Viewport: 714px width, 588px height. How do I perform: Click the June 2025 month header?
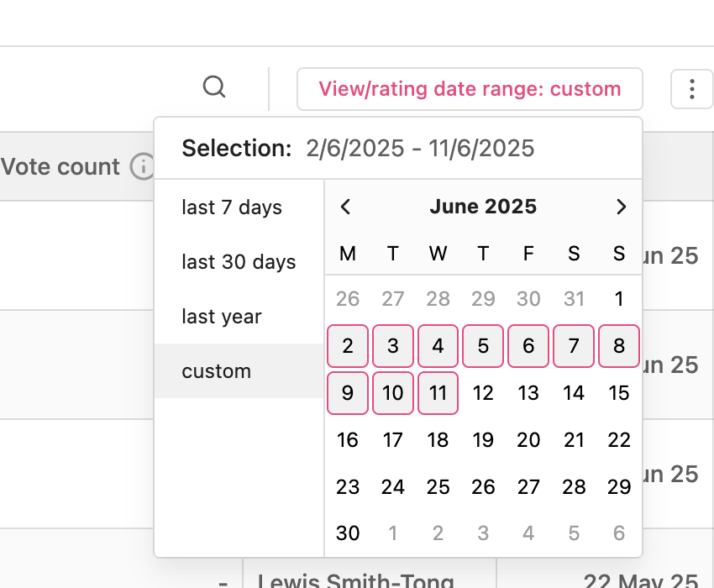tap(483, 207)
